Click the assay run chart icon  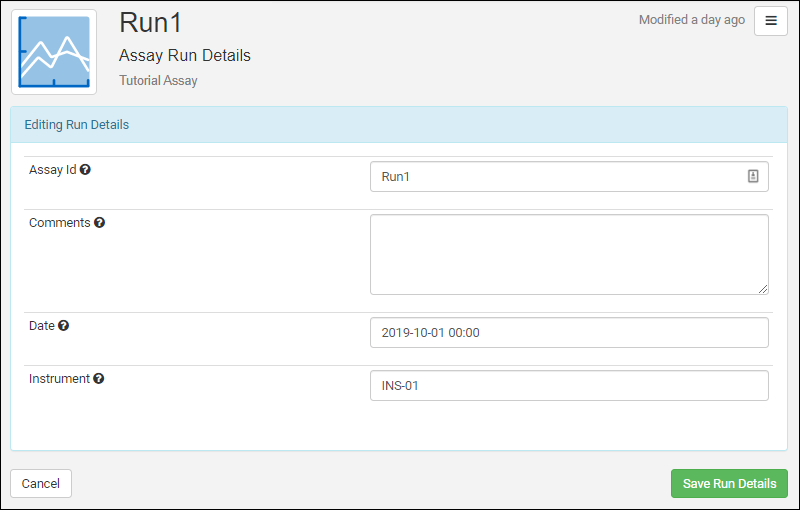[x=54, y=52]
